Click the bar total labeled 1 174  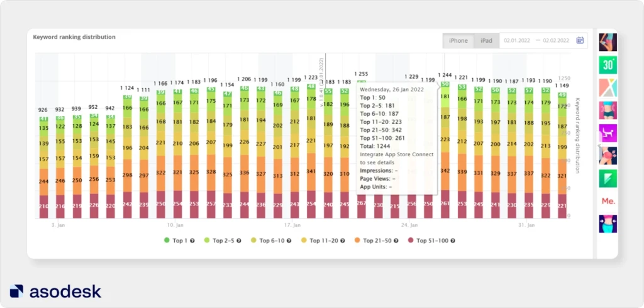(177, 83)
